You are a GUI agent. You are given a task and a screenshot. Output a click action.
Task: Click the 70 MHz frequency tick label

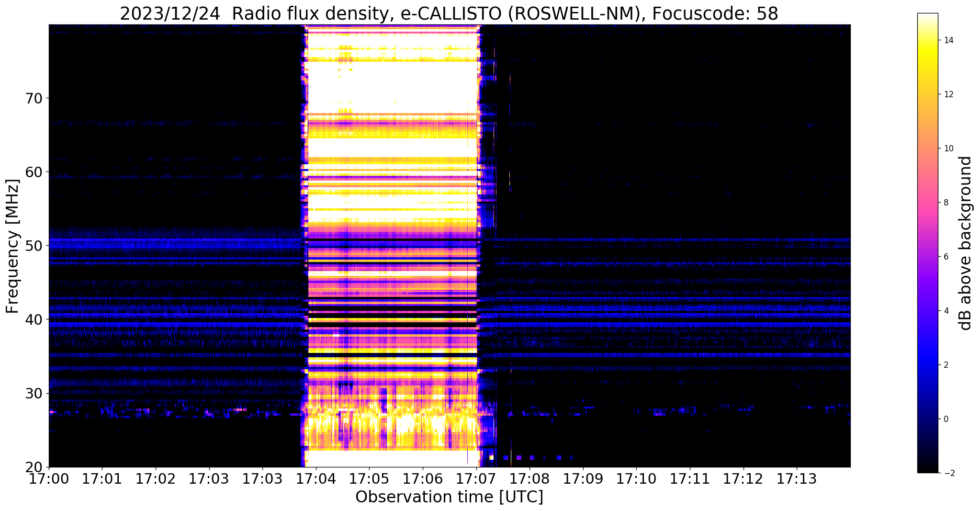pyautogui.click(x=34, y=98)
